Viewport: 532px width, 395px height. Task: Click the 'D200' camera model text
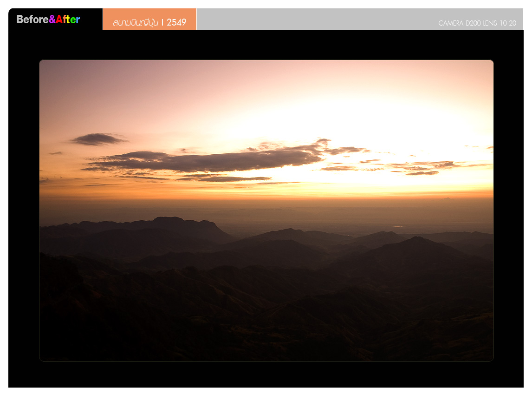tap(473, 23)
